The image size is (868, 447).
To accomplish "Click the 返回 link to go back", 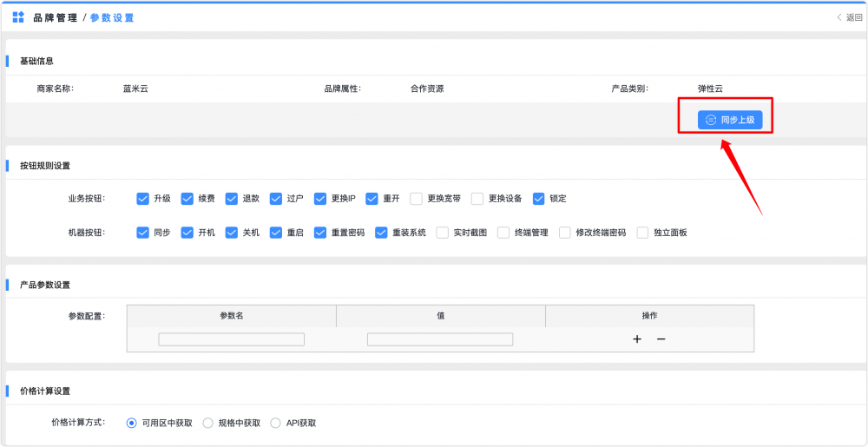I will pos(854,17).
